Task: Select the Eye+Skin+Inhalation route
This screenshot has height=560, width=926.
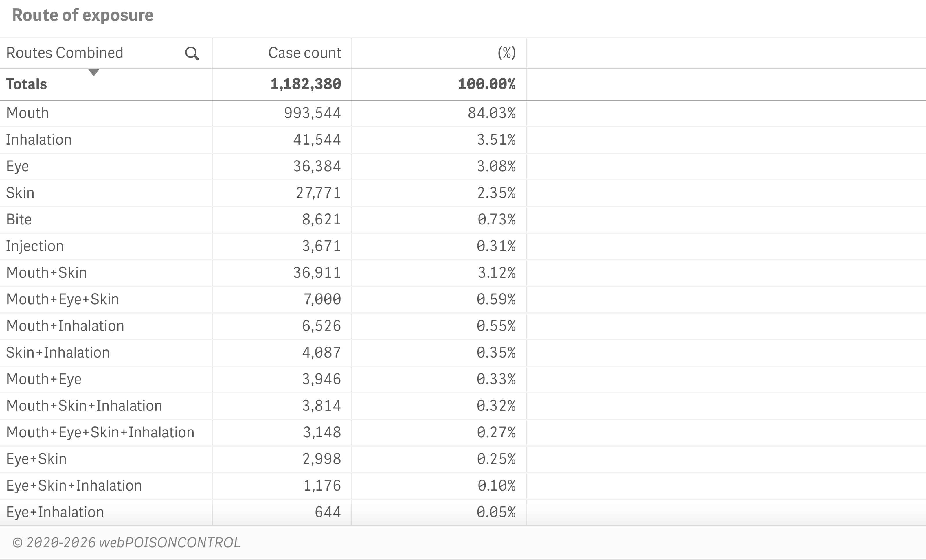Action: point(74,486)
